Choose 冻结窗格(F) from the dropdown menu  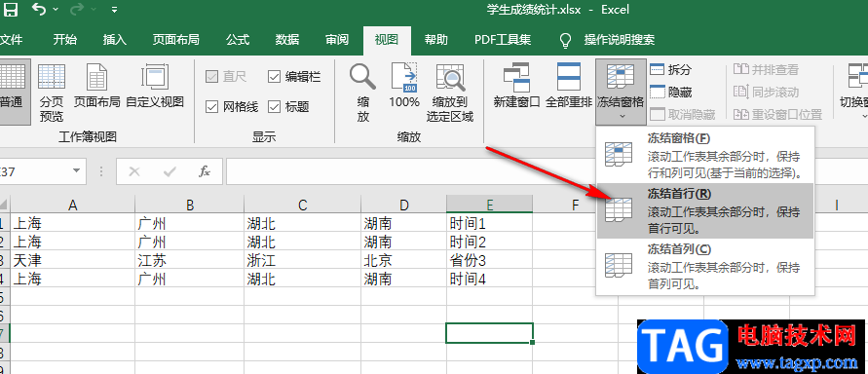(704, 155)
